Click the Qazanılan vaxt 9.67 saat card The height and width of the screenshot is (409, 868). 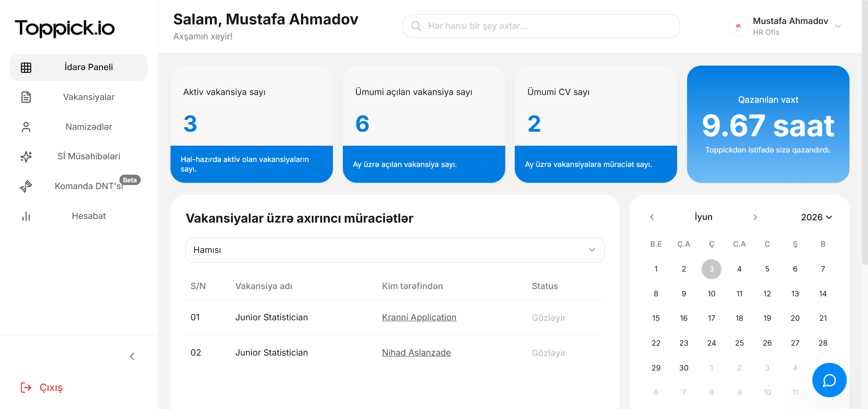pyautogui.click(x=768, y=124)
